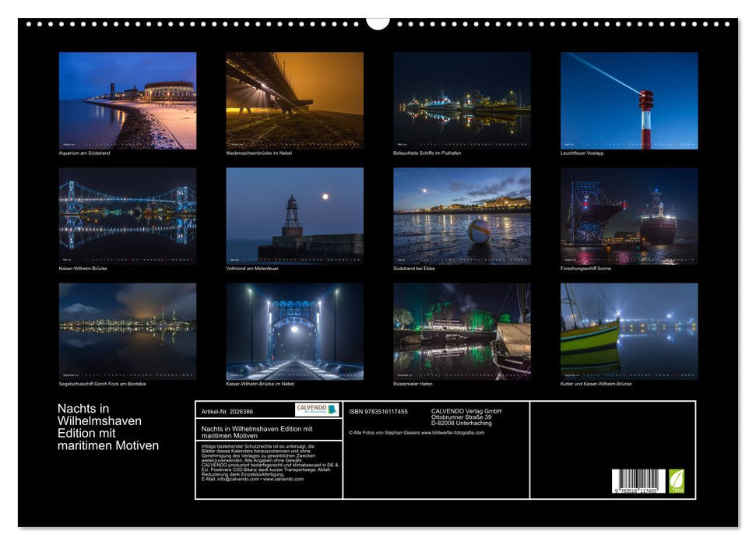
Task: Click the Beleuchtete Schiffe im Fluthafen image
Action: coord(460,100)
